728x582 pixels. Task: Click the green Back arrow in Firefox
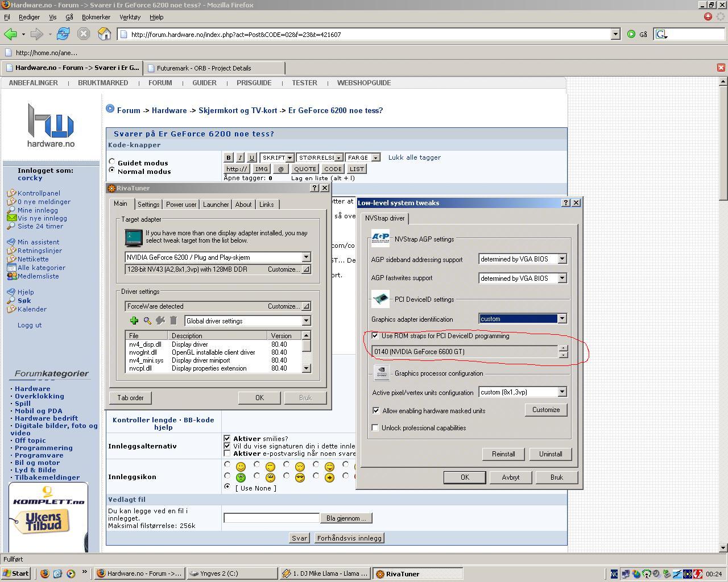[10, 34]
